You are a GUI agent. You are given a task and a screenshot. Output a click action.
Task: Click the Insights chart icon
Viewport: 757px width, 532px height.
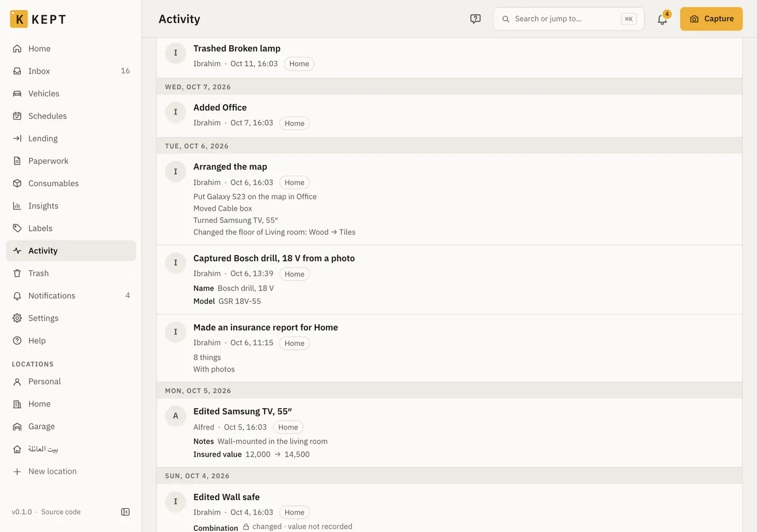pyautogui.click(x=17, y=206)
